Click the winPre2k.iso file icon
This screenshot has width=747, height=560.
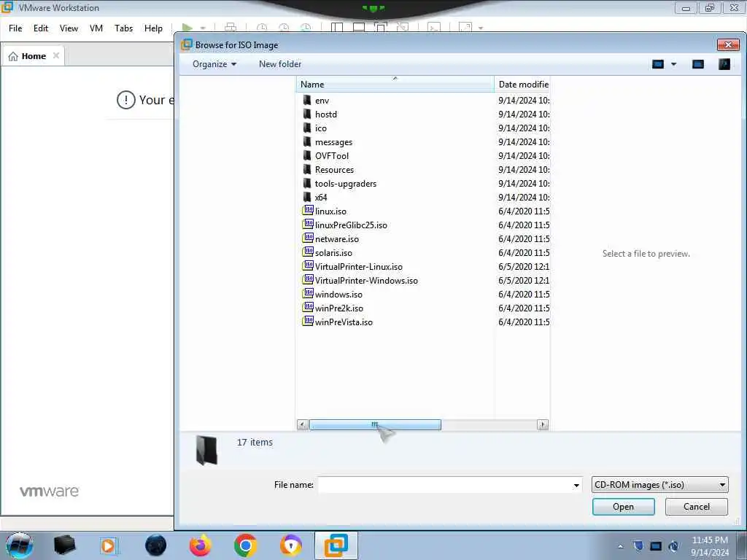tap(308, 307)
